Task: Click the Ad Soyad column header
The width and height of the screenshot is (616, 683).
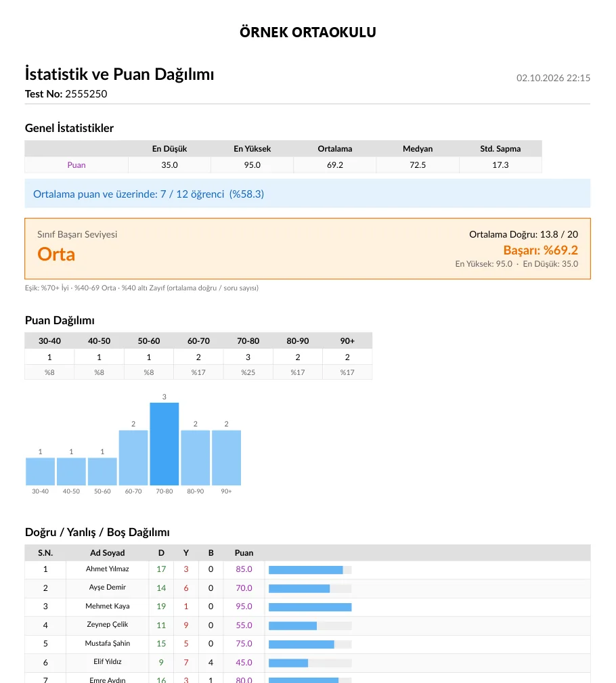Action: (108, 553)
